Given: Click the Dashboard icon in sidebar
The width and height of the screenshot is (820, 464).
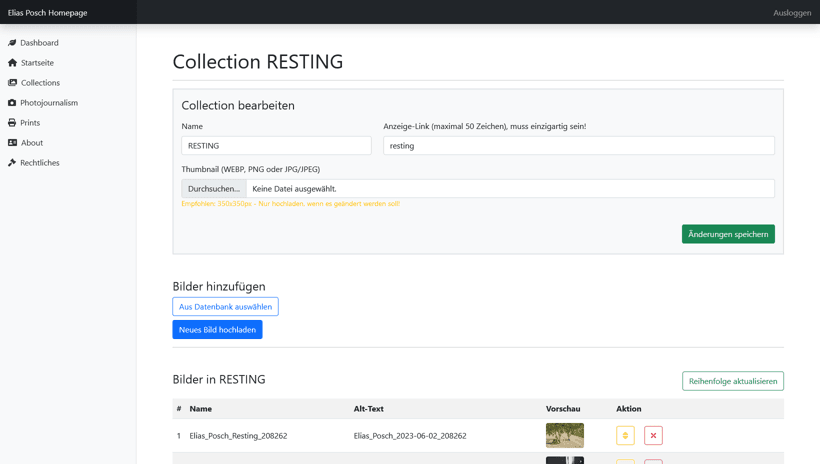Looking at the screenshot, I should tap(12, 43).
